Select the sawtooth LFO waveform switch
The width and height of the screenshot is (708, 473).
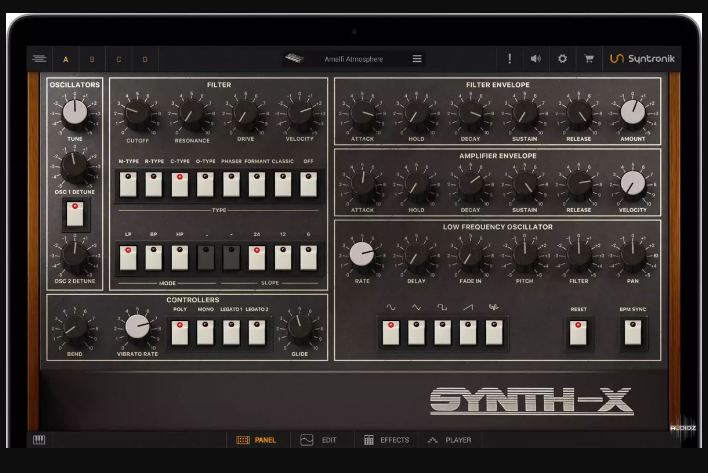[468, 333]
